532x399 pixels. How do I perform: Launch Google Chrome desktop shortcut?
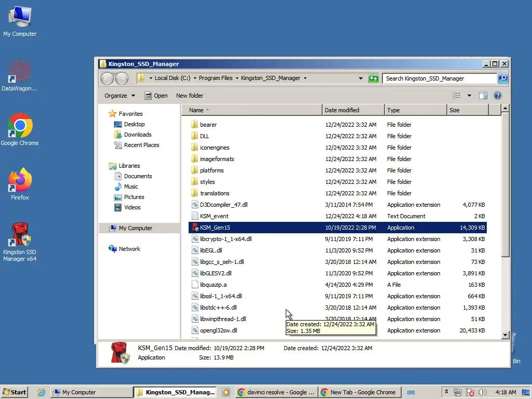20,129
